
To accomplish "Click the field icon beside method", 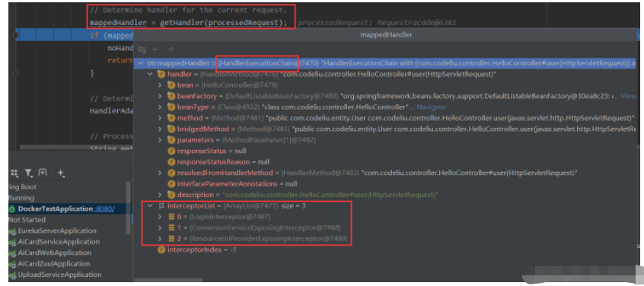I will [171, 118].
